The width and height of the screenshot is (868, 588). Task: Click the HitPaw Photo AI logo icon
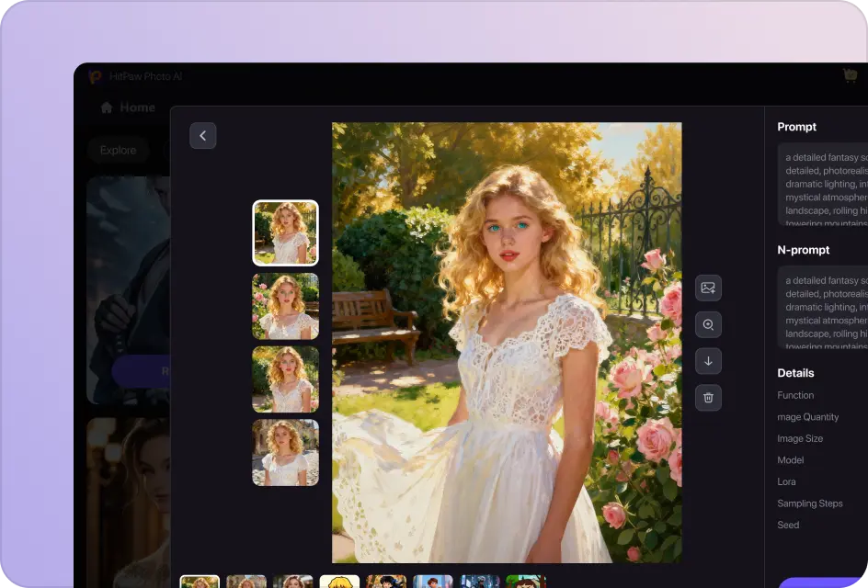pos(95,77)
